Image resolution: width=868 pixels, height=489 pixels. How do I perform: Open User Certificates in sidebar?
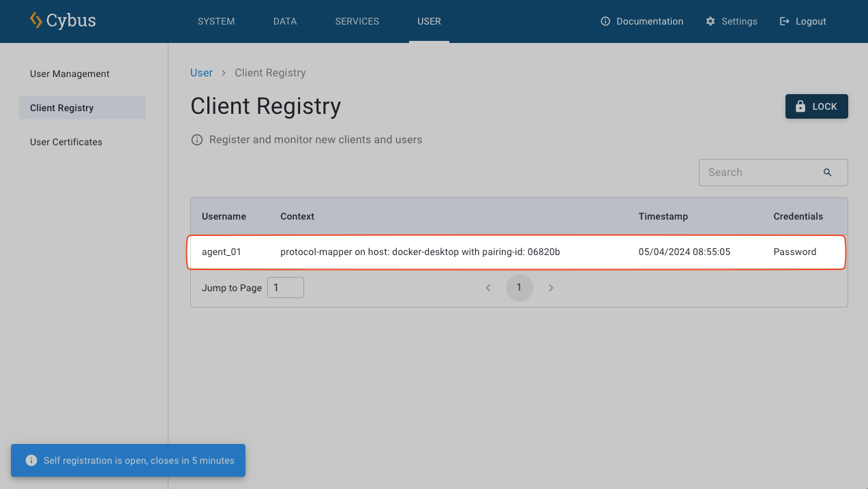(x=66, y=142)
